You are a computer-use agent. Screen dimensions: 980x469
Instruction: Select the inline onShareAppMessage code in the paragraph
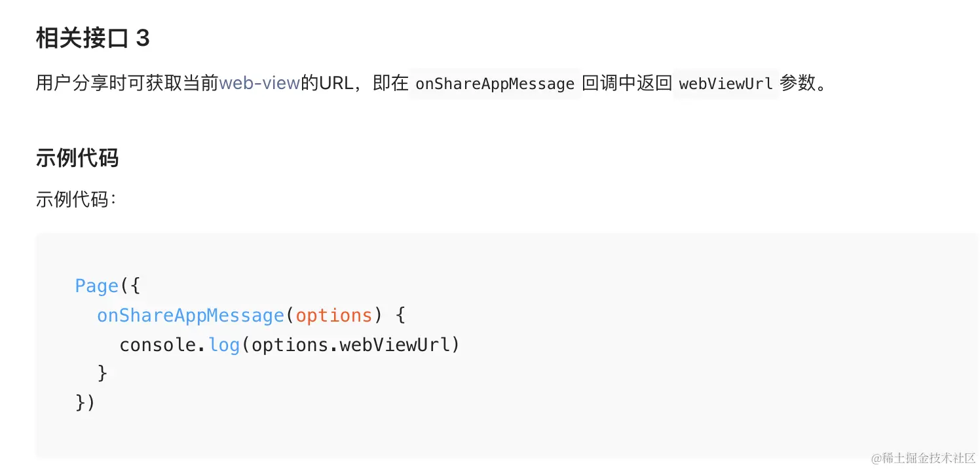click(x=495, y=84)
